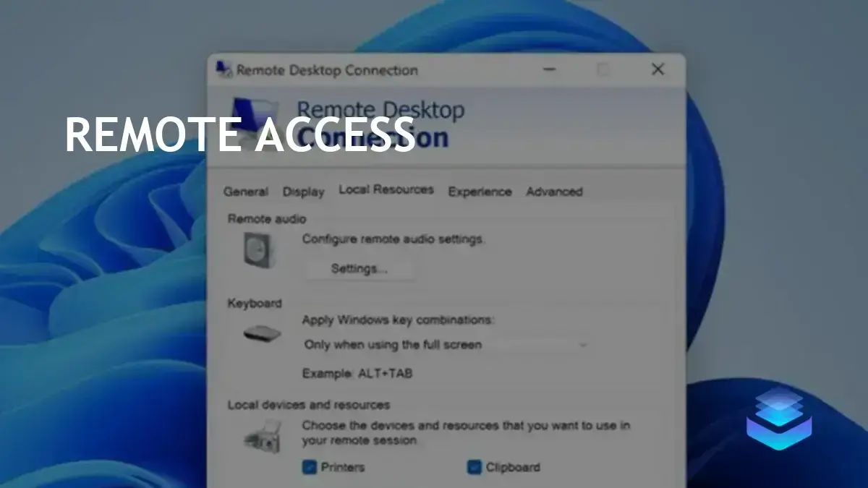This screenshot has width=868, height=488.
Task: Open the General tab
Action: coord(246,192)
